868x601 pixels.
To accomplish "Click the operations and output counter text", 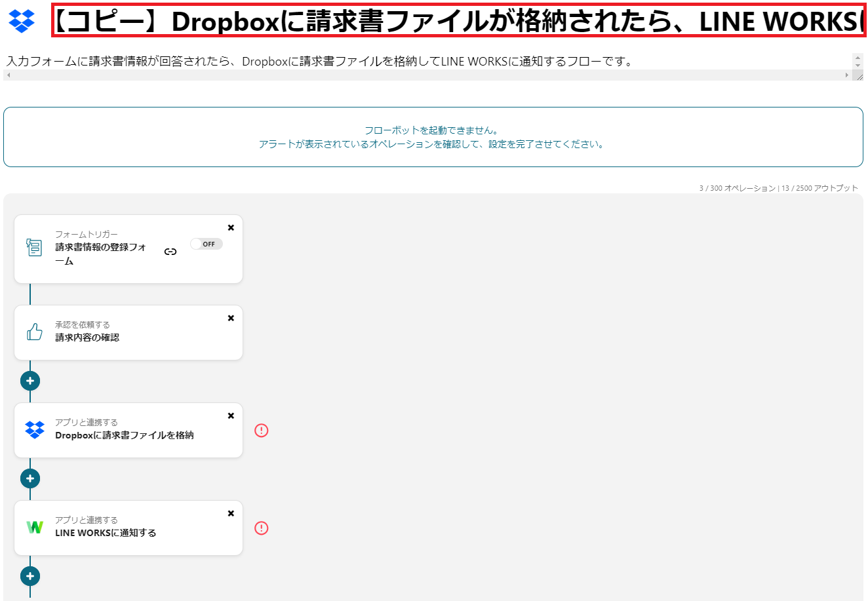I will (x=778, y=188).
